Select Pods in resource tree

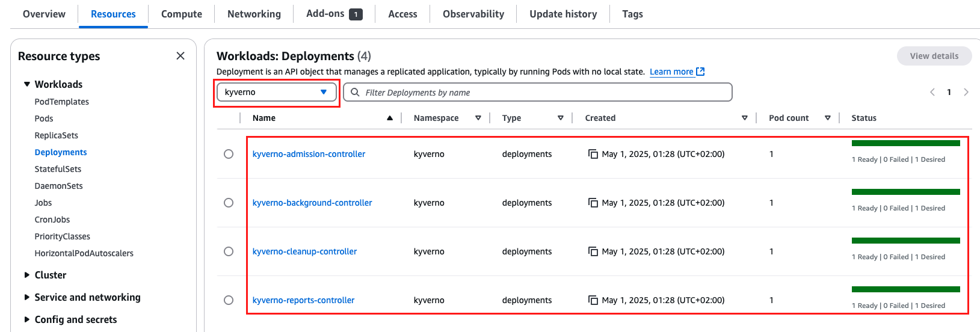44,118
